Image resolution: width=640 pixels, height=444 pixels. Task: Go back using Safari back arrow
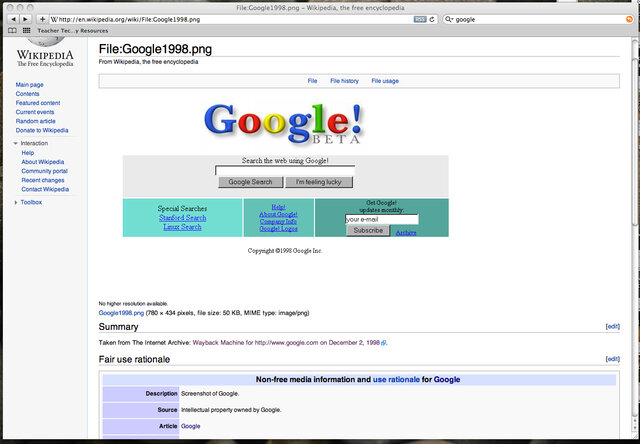[13, 19]
